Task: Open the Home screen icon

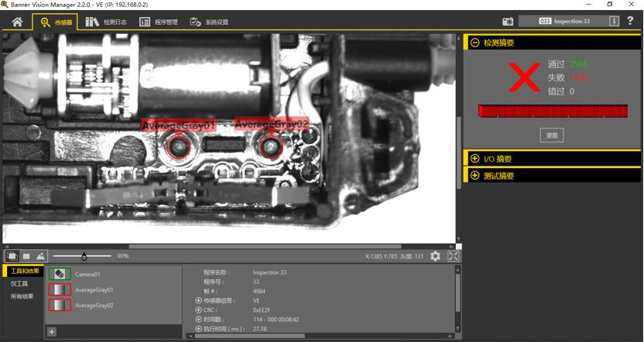Action: coord(17,22)
